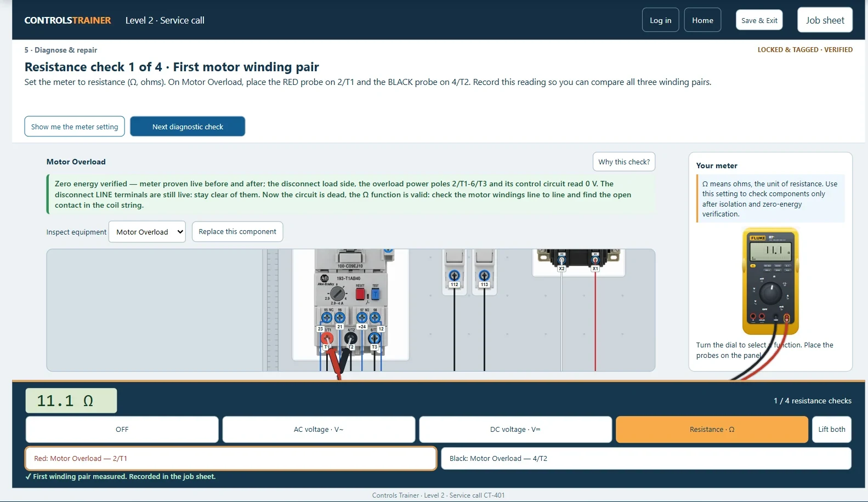Image resolution: width=868 pixels, height=502 pixels.
Task: Go to Home
Action: 702,20
